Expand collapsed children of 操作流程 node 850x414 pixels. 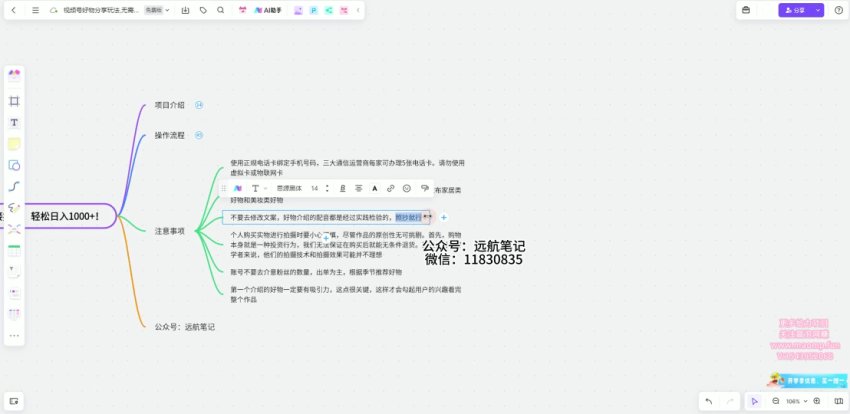[x=199, y=135]
